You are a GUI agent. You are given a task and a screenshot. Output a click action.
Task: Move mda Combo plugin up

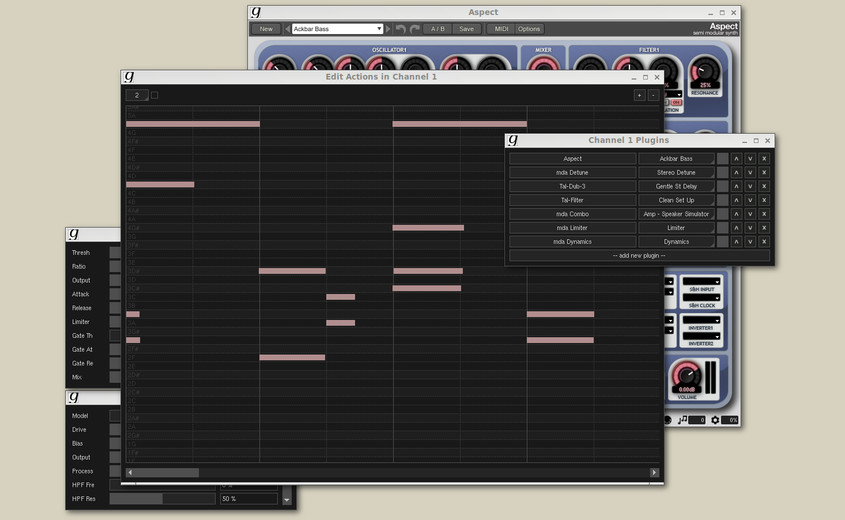pyautogui.click(x=736, y=214)
